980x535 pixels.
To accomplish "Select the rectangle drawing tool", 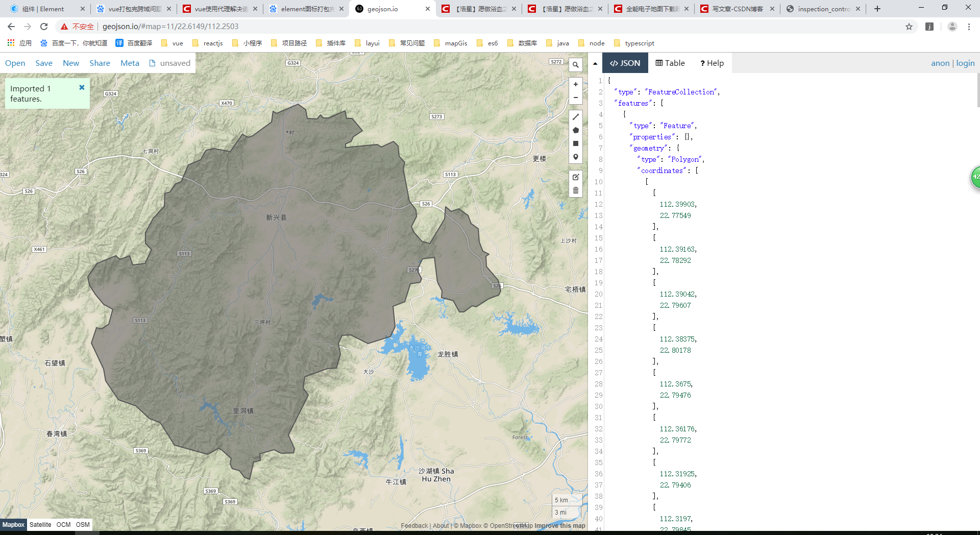I will point(575,143).
